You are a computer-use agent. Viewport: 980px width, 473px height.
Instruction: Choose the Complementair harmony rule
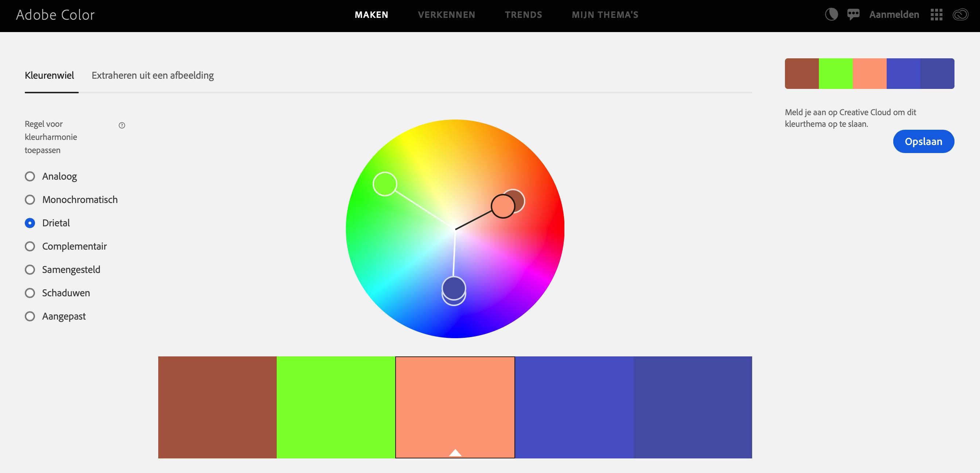click(30, 246)
